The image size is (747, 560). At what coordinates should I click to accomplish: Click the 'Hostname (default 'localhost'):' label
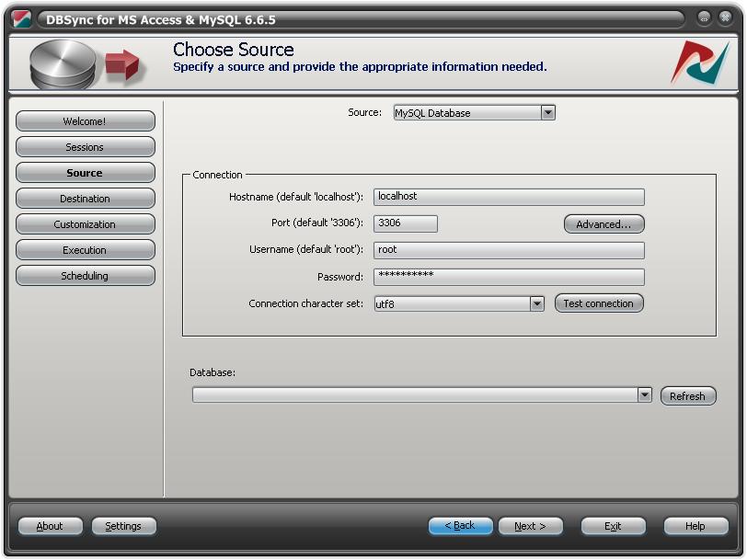(x=296, y=197)
